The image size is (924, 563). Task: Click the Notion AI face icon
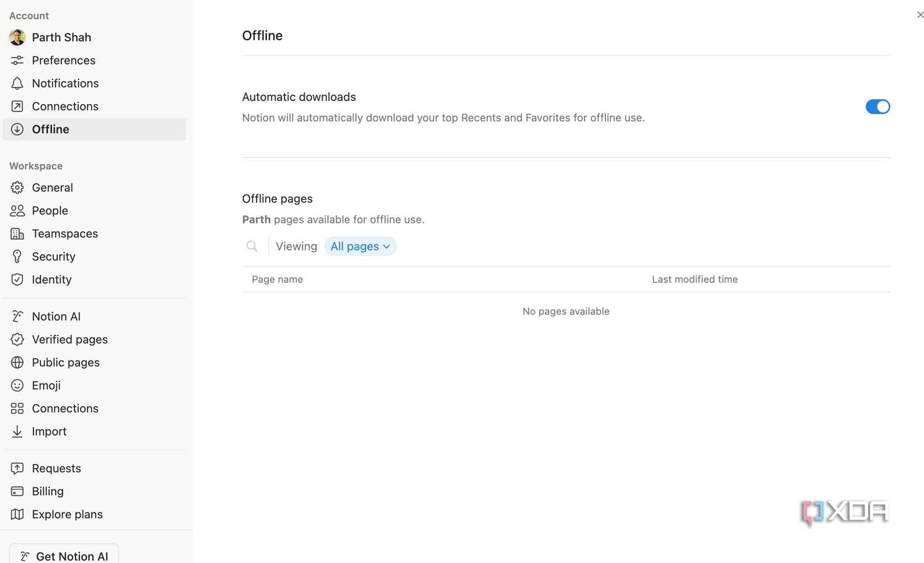(x=17, y=316)
